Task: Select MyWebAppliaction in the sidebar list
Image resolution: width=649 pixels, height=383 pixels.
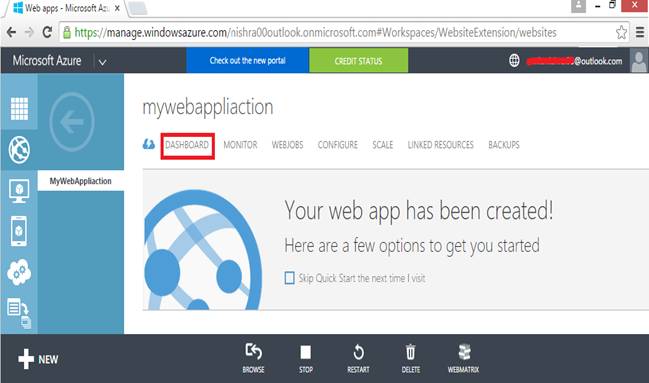Action: coord(81,181)
